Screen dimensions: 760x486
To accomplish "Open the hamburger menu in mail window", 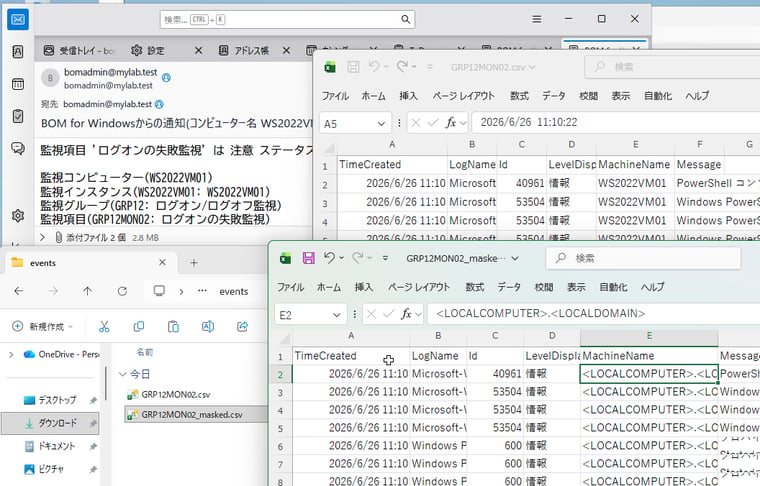I will [537, 19].
